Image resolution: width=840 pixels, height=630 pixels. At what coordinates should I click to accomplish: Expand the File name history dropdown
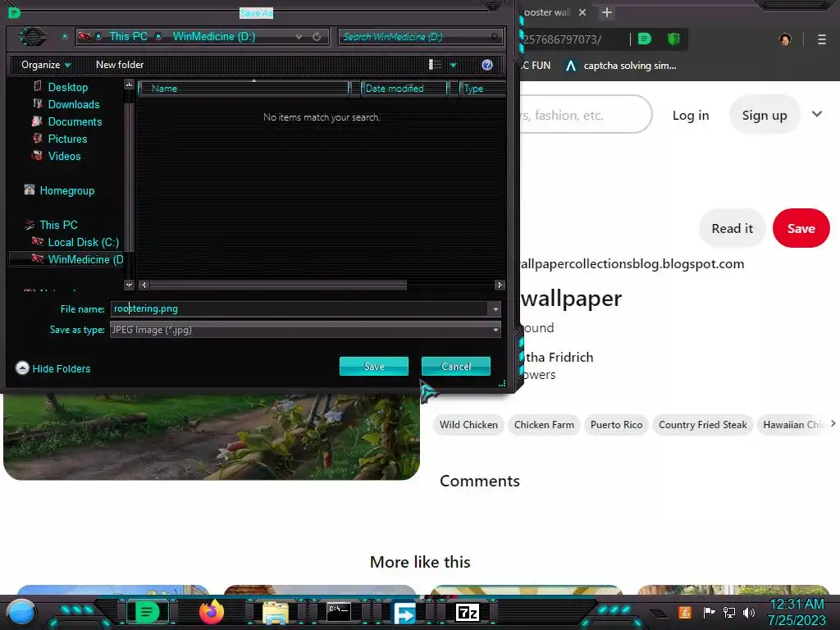point(495,309)
